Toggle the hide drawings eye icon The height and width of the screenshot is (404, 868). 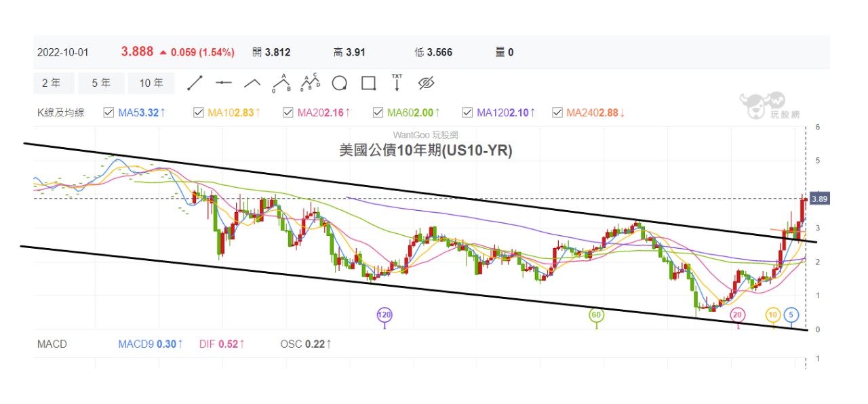point(426,83)
